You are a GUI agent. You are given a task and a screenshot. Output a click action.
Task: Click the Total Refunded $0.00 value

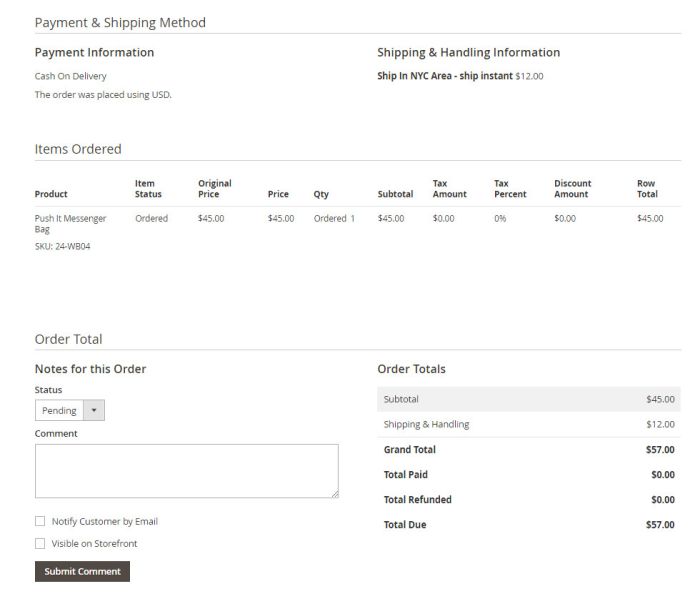pos(662,499)
